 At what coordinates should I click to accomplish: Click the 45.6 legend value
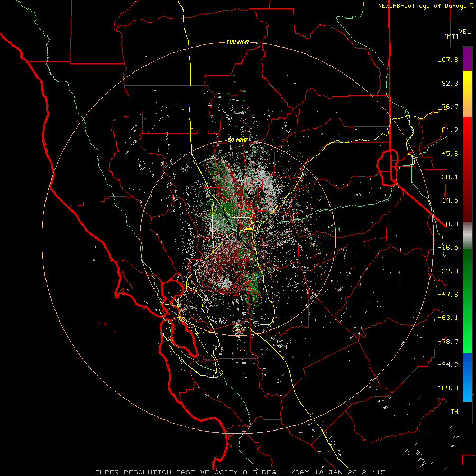[x=450, y=153]
